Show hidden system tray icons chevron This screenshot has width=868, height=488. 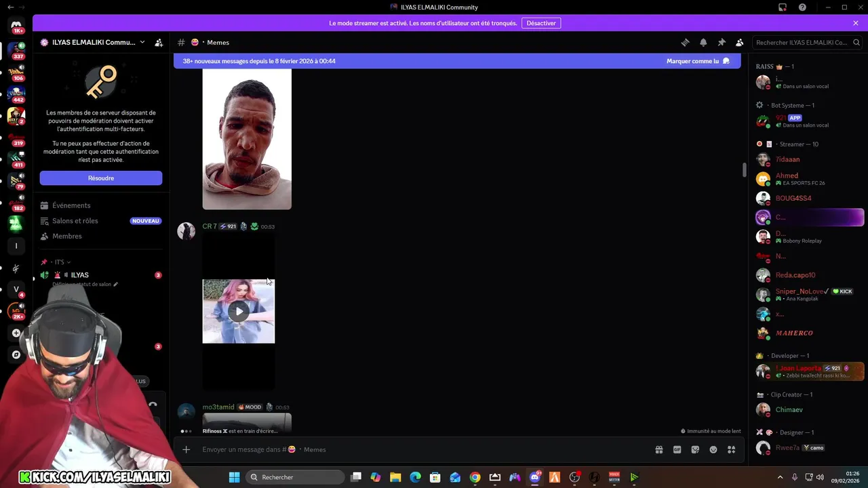(779, 477)
